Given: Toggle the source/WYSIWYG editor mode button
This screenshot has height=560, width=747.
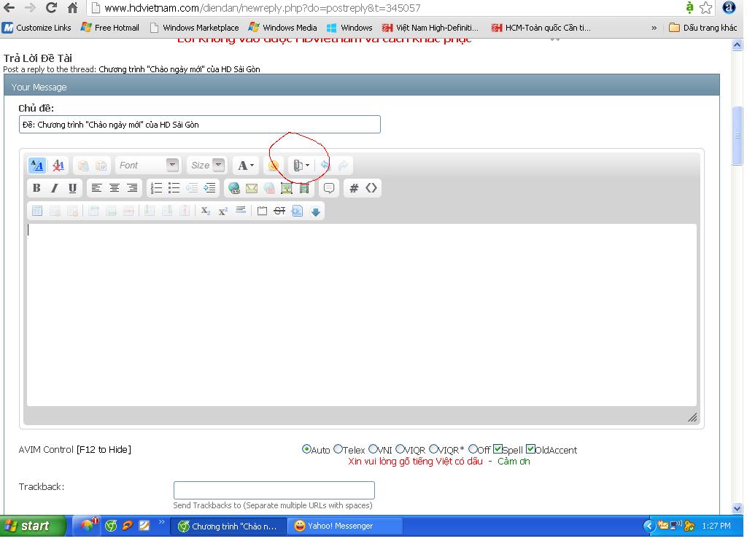Looking at the screenshot, I should [37, 166].
